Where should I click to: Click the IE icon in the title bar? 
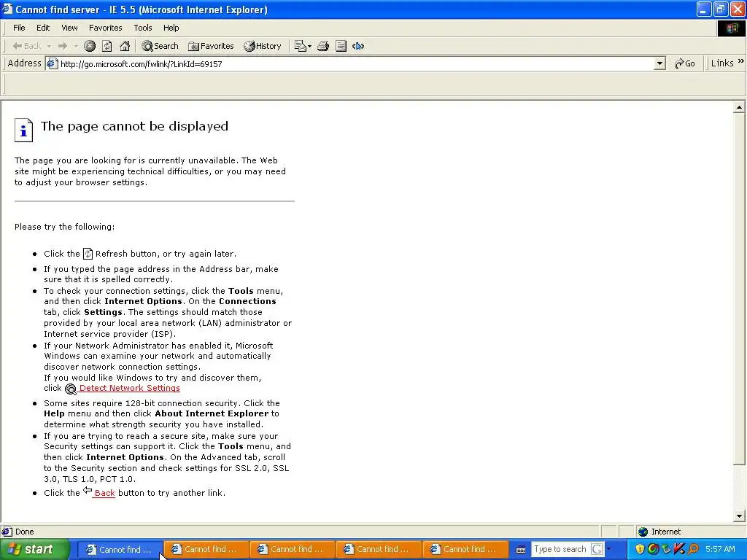7,9
